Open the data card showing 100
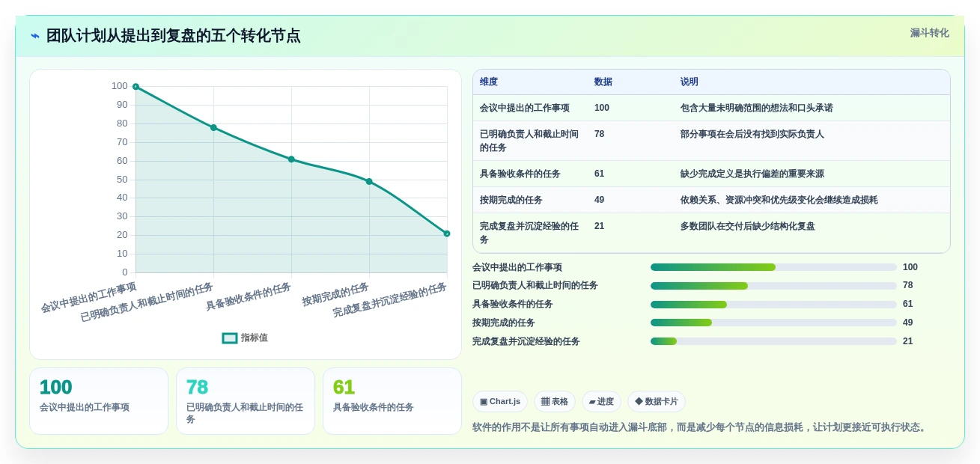This screenshot has height=464, width=980. 99,401
